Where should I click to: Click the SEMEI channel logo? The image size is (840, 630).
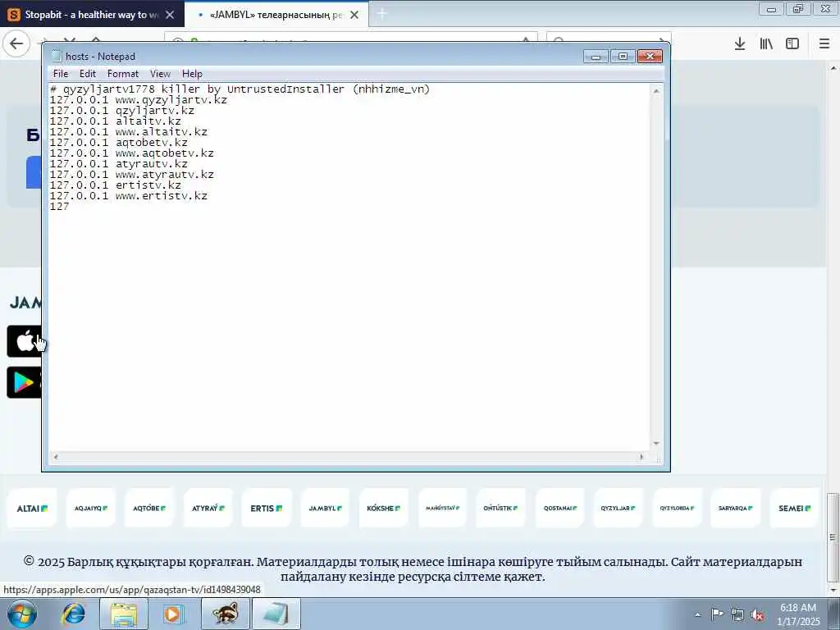[x=794, y=508]
